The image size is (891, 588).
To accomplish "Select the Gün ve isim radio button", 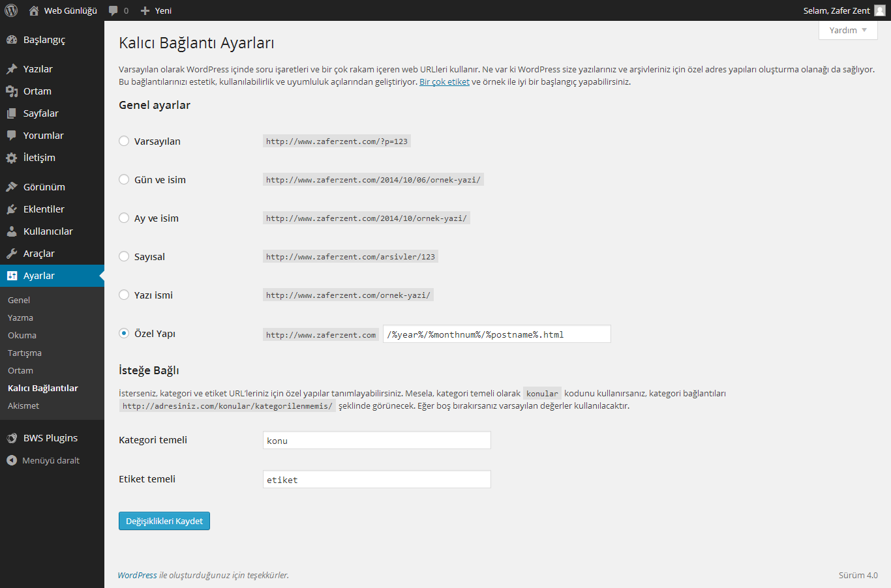I will click(x=124, y=179).
